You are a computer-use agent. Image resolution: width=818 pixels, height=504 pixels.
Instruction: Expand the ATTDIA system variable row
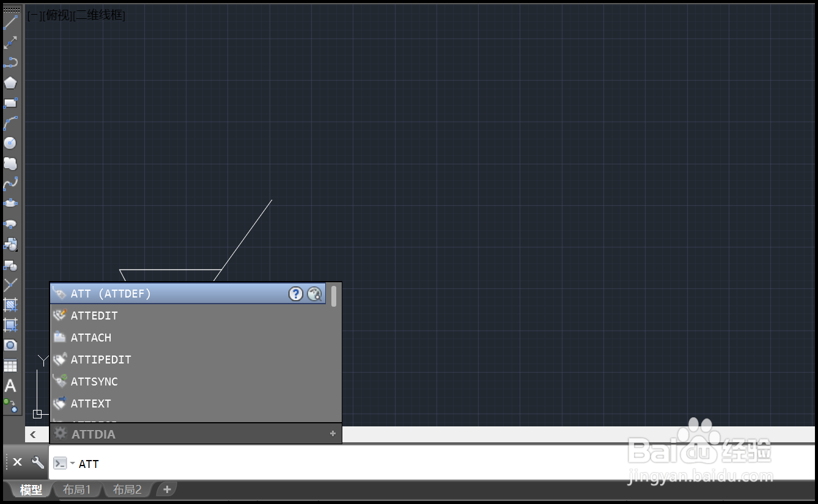(333, 434)
